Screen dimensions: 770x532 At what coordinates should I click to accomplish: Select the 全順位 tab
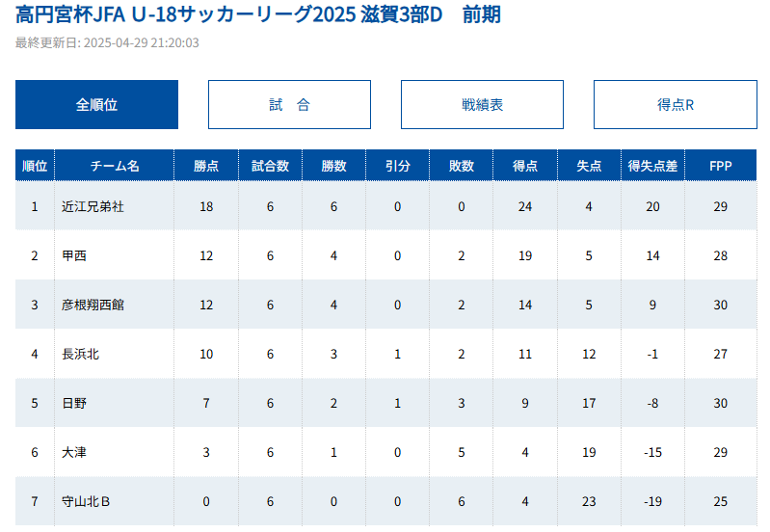click(96, 104)
